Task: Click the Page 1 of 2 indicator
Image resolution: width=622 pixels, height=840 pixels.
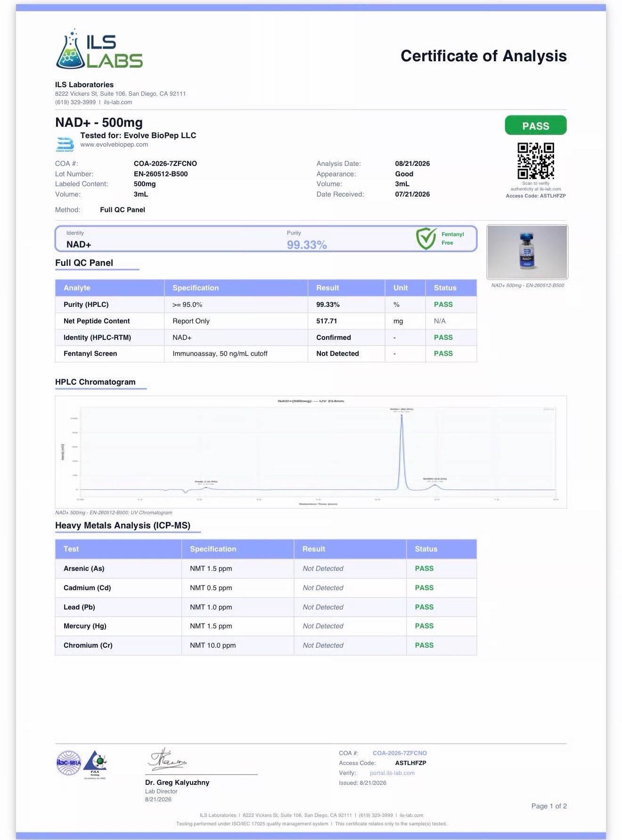Action: [x=549, y=806]
